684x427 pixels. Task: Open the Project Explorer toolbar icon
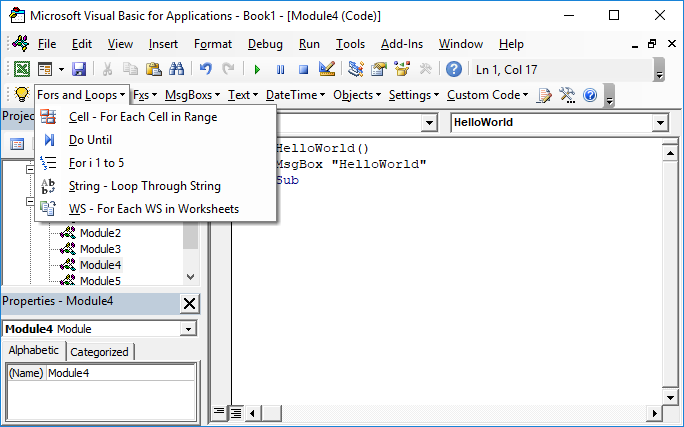356,69
